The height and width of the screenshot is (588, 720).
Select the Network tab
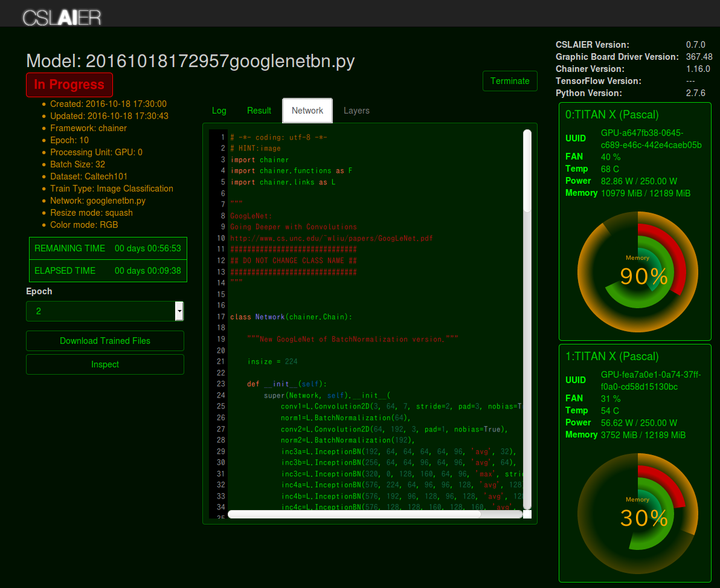pos(307,111)
